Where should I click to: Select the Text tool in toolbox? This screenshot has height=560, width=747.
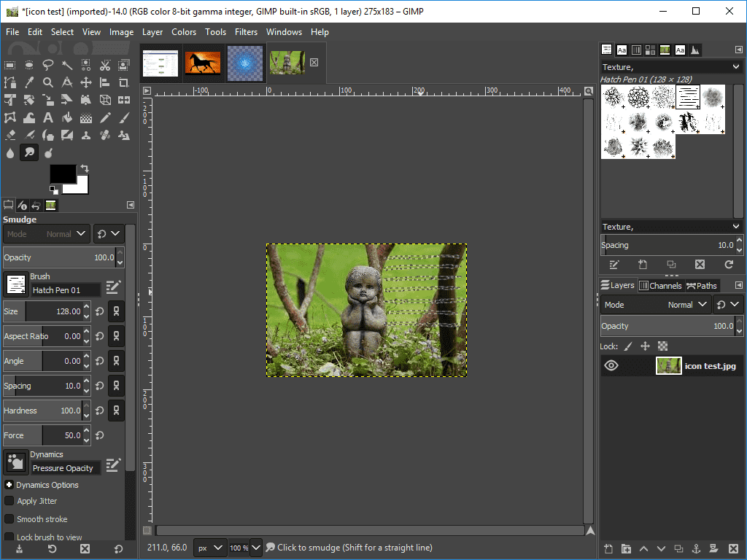(48, 117)
